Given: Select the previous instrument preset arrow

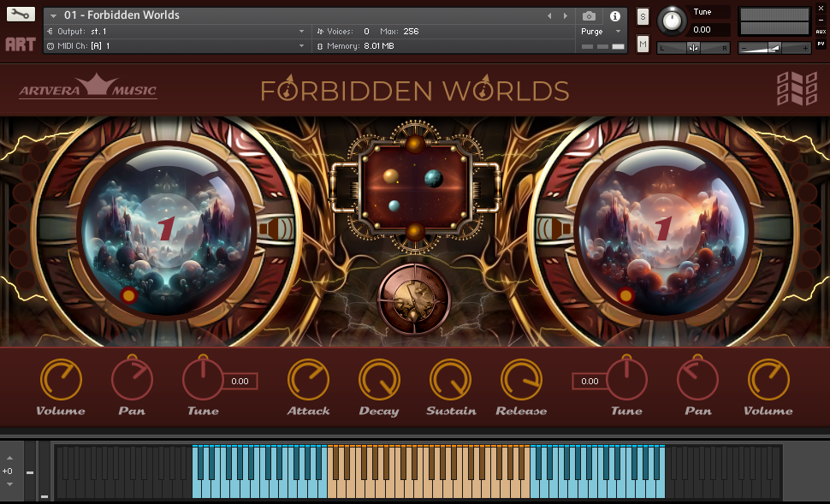Looking at the screenshot, I should (x=549, y=15).
